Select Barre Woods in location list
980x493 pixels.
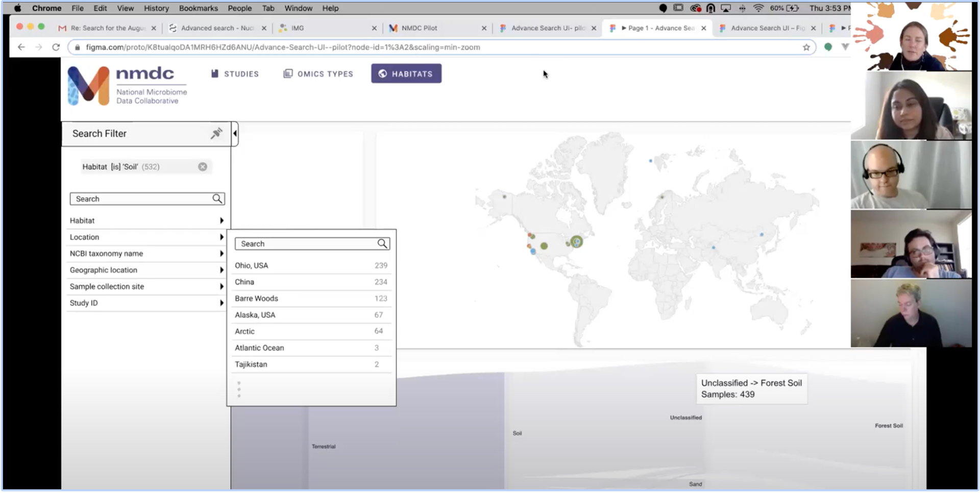311,299
